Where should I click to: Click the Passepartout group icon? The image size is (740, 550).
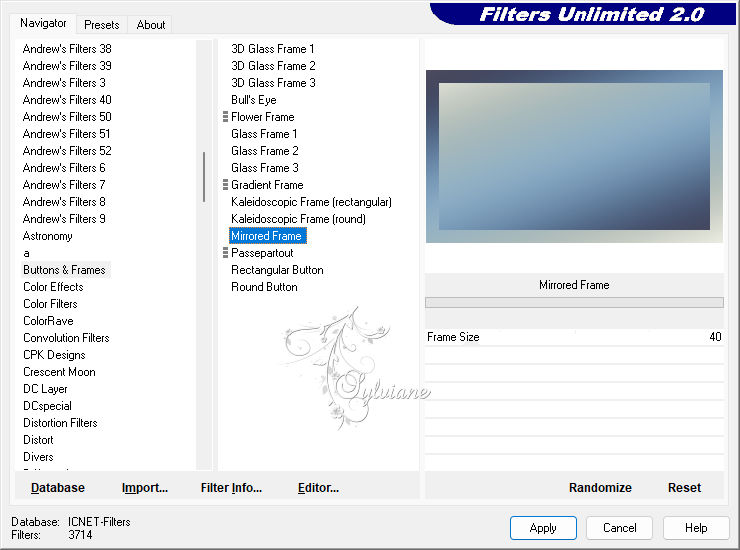(x=225, y=253)
